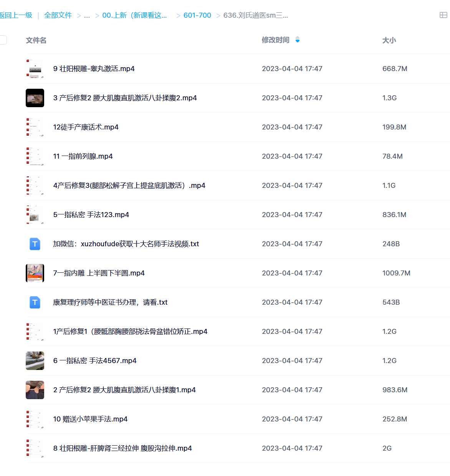Open the file 11 一指前列腺.mp4
This screenshot has width=450, height=476.
click(83, 156)
